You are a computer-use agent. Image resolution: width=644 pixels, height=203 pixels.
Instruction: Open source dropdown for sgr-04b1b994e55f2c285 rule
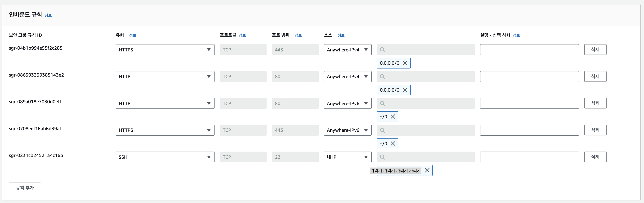point(348,50)
